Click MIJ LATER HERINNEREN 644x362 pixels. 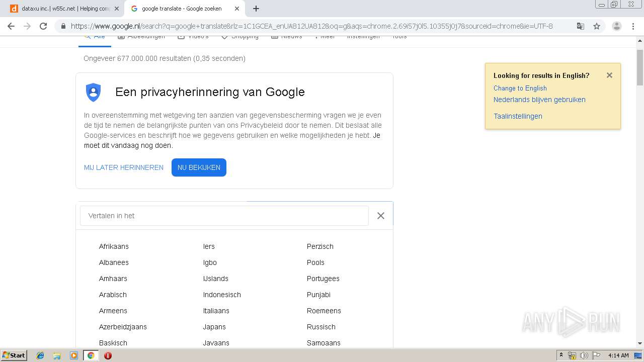tap(124, 167)
